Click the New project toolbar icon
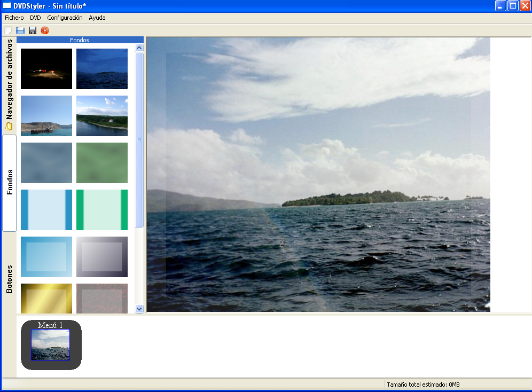 pos(8,30)
